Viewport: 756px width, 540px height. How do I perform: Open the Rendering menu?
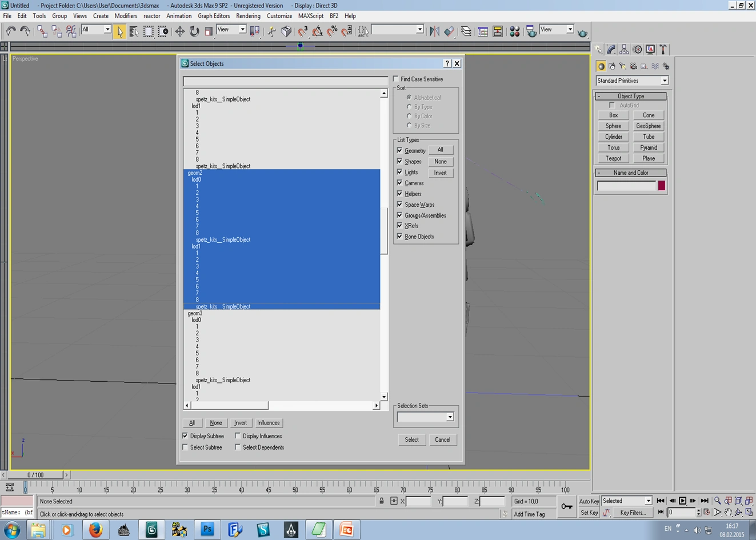point(248,16)
